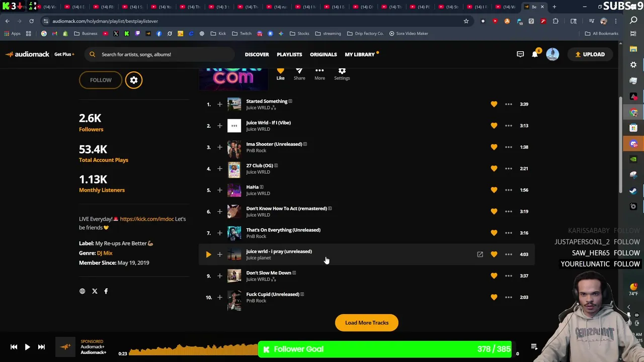644x362 pixels.
Task: Open the streaming bookmarks folder
Action: [x=328, y=34]
